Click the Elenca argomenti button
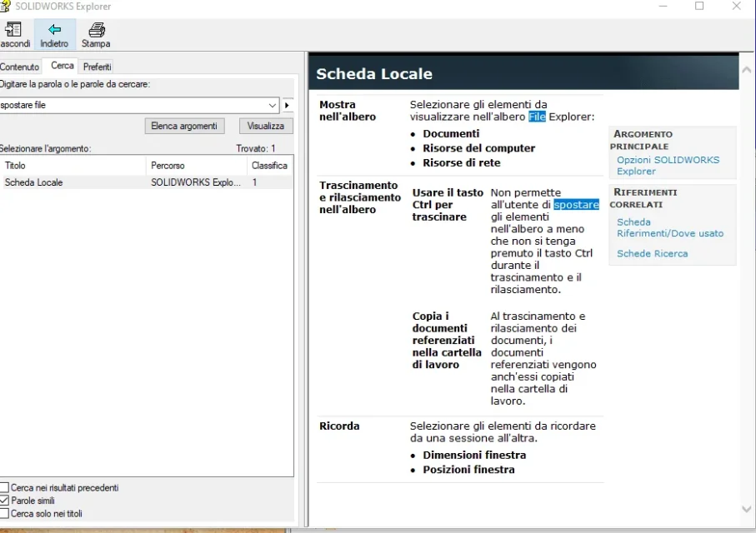This screenshot has height=533, width=756. (x=184, y=126)
